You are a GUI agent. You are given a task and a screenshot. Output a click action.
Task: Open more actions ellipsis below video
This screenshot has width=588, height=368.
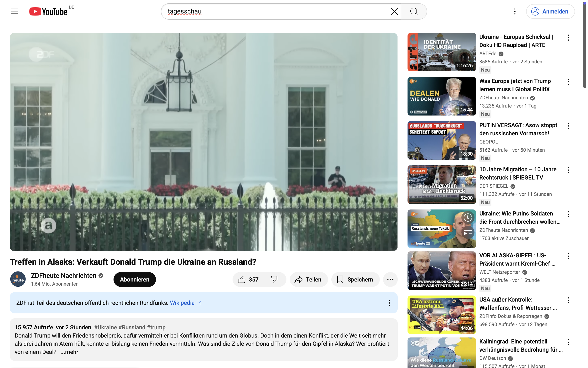pos(390,279)
